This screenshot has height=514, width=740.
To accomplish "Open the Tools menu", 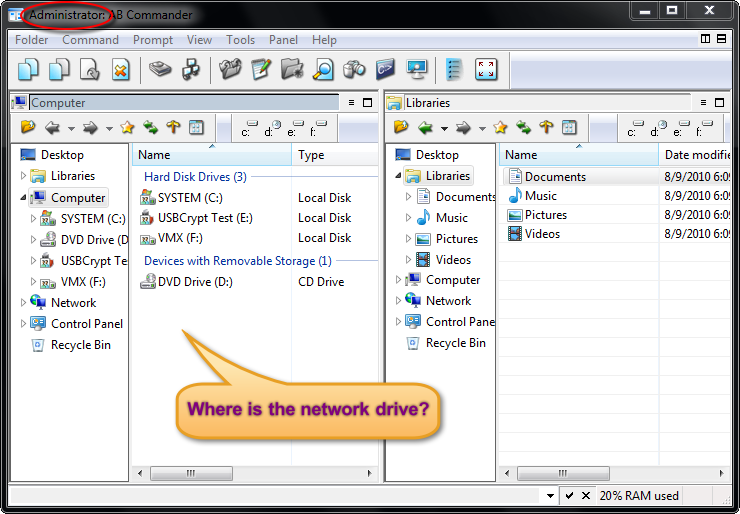I will pos(240,40).
